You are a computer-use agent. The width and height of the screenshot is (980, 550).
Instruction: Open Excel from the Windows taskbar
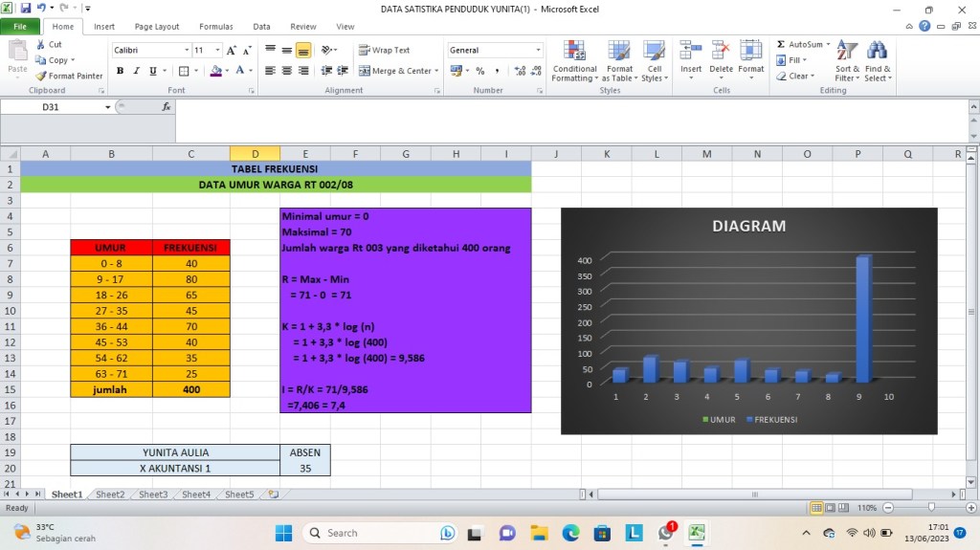(697, 533)
